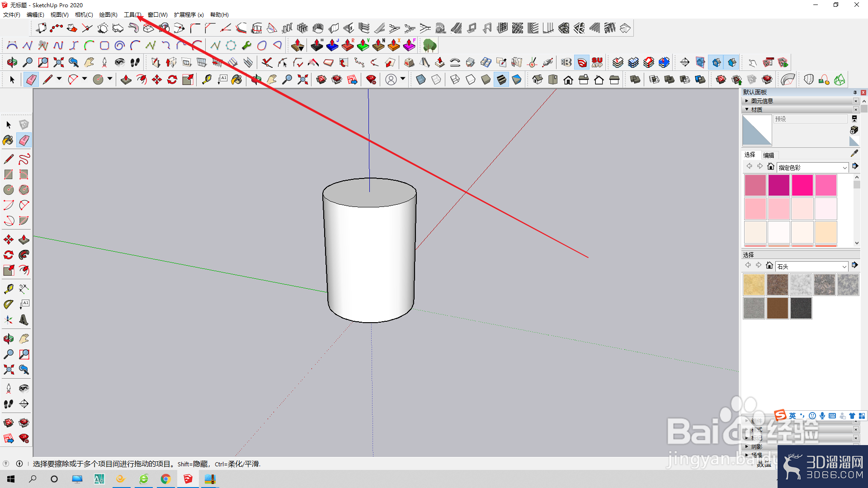Open the 文件(F) menu
Viewport: 868px width, 488px height.
(x=12, y=15)
